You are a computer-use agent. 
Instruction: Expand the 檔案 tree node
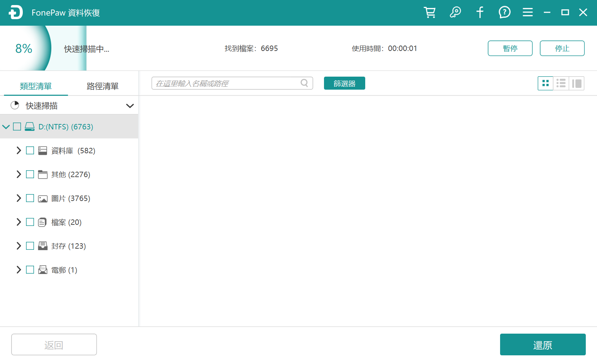[x=19, y=222]
